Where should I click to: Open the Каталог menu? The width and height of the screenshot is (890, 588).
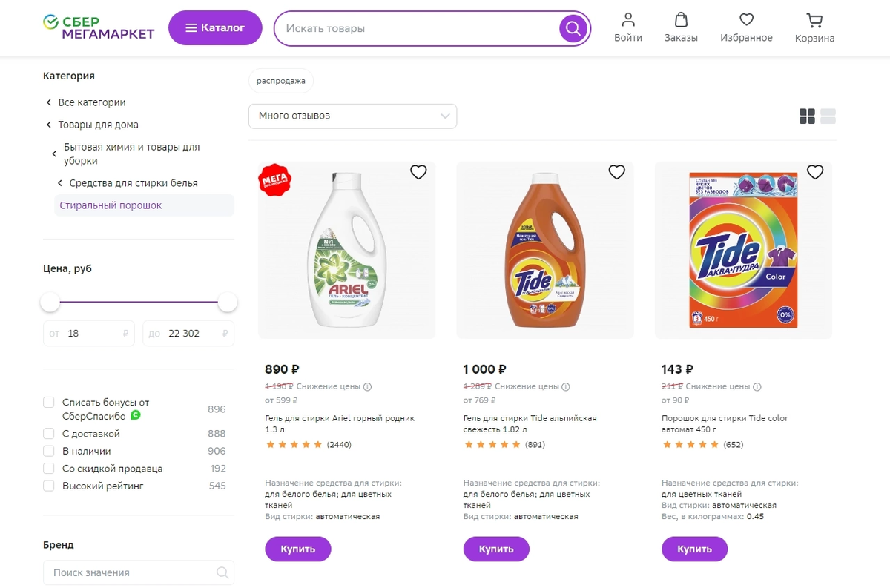click(215, 28)
